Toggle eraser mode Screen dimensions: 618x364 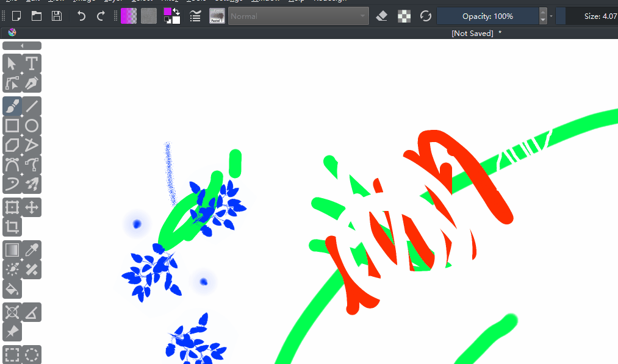[x=381, y=16]
